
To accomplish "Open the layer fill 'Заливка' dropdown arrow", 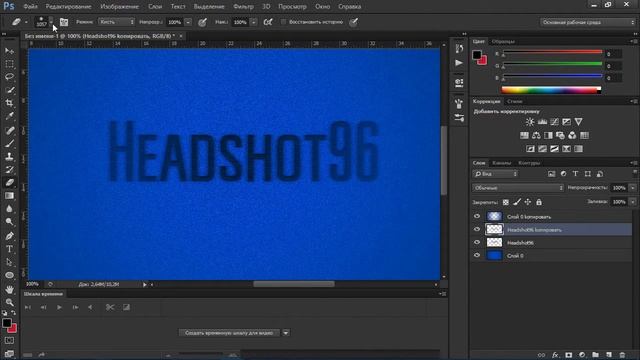I will pyautogui.click(x=633, y=202).
